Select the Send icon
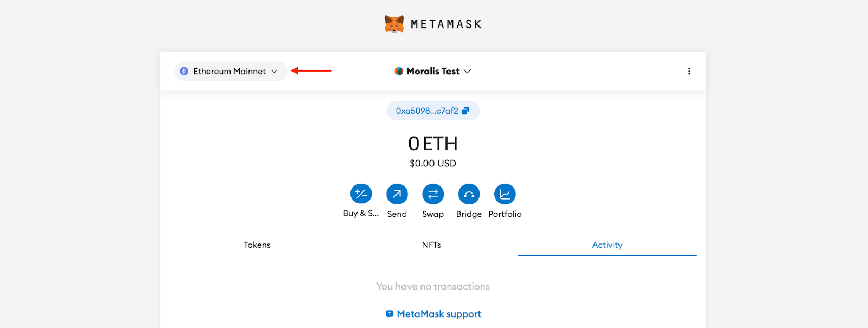Screen dimensions: 868x328 [x=397, y=195]
